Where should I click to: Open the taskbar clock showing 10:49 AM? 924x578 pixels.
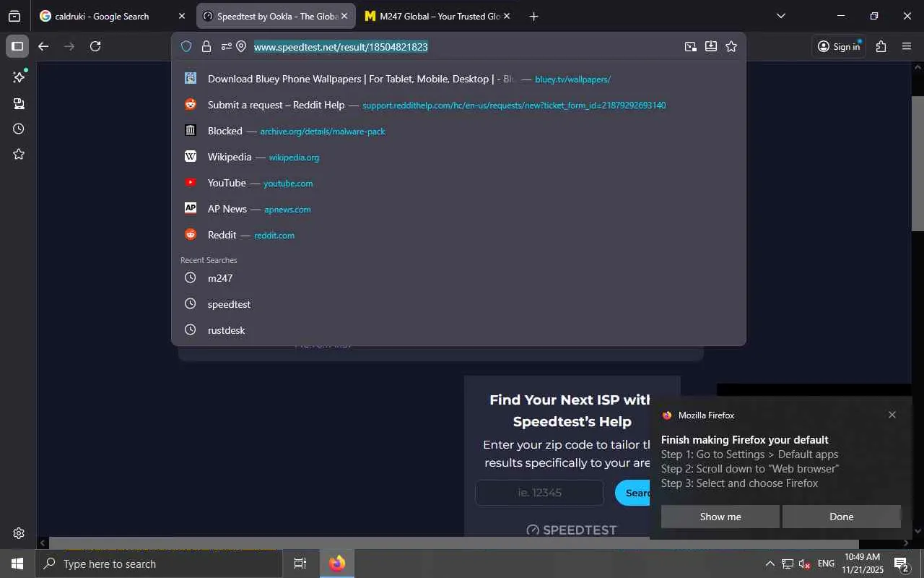coord(862,564)
